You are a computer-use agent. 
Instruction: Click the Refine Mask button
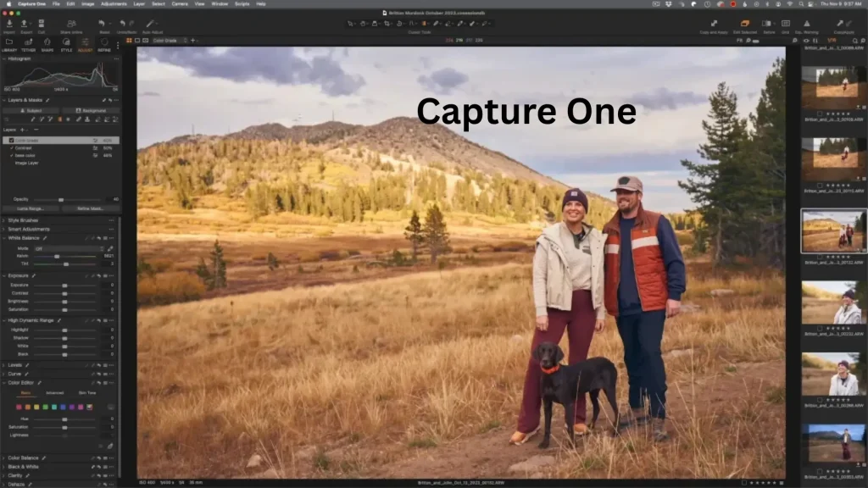pyautogui.click(x=92, y=208)
